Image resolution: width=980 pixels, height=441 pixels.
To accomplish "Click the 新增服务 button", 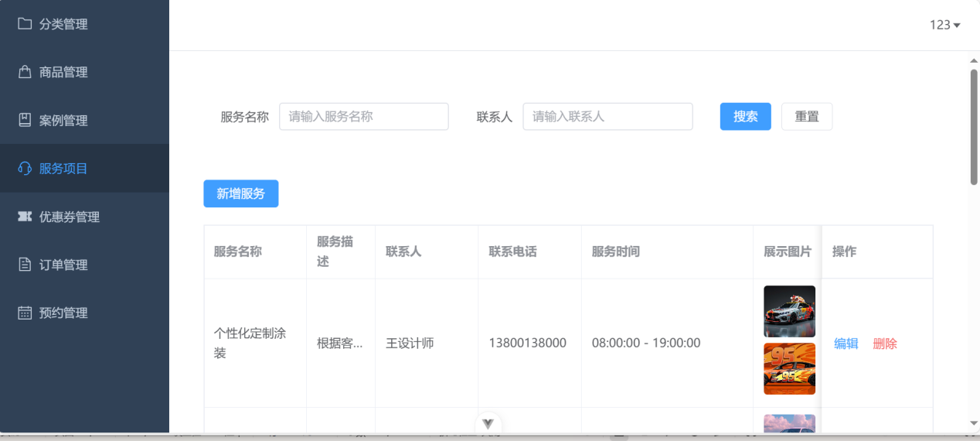I will pyautogui.click(x=240, y=193).
